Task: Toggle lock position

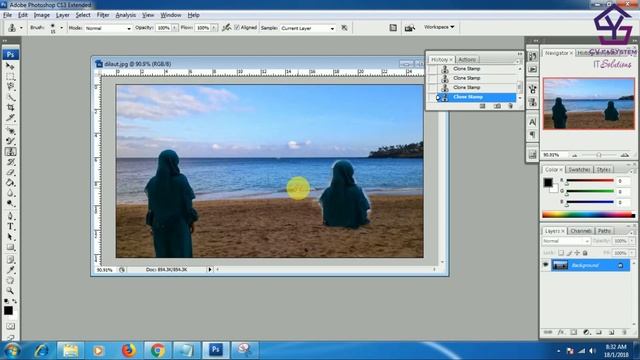Action: [x=577, y=253]
